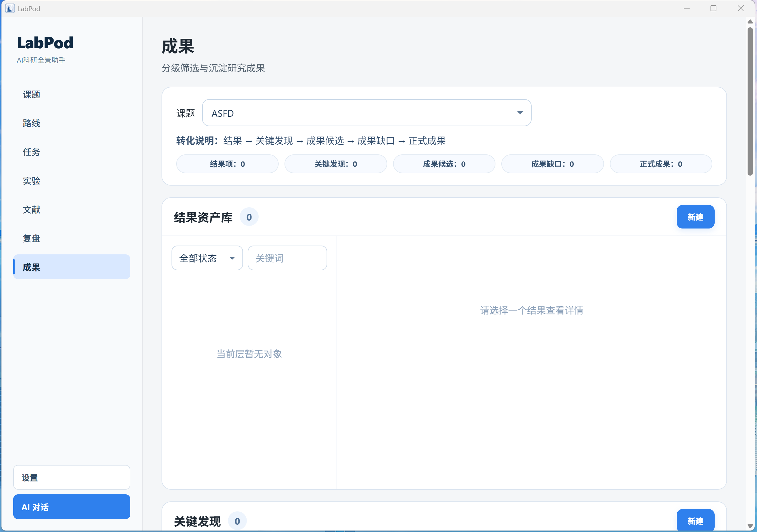This screenshot has height=532, width=757.
Task: Select 任务 in the sidebar
Action: click(71, 152)
